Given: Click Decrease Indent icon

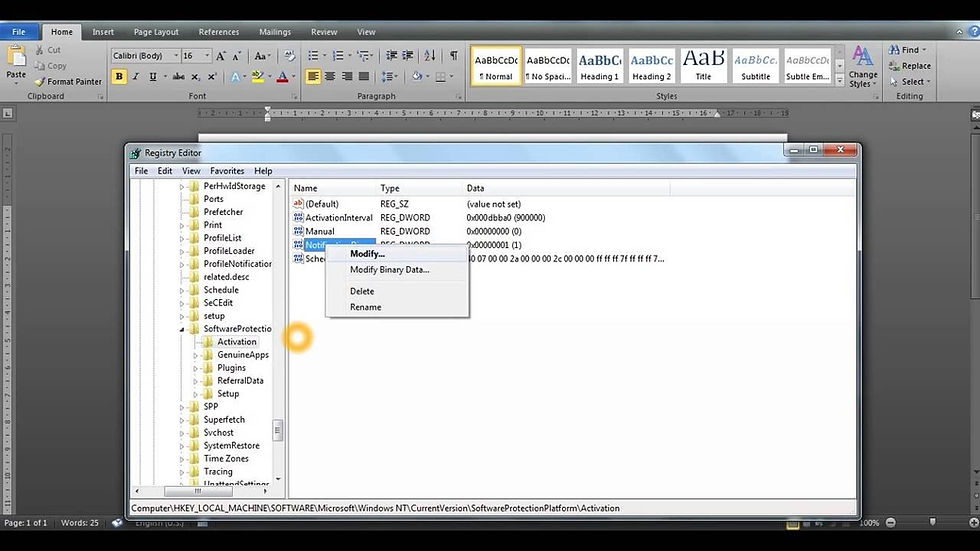Looking at the screenshot, I should (392, 56).
